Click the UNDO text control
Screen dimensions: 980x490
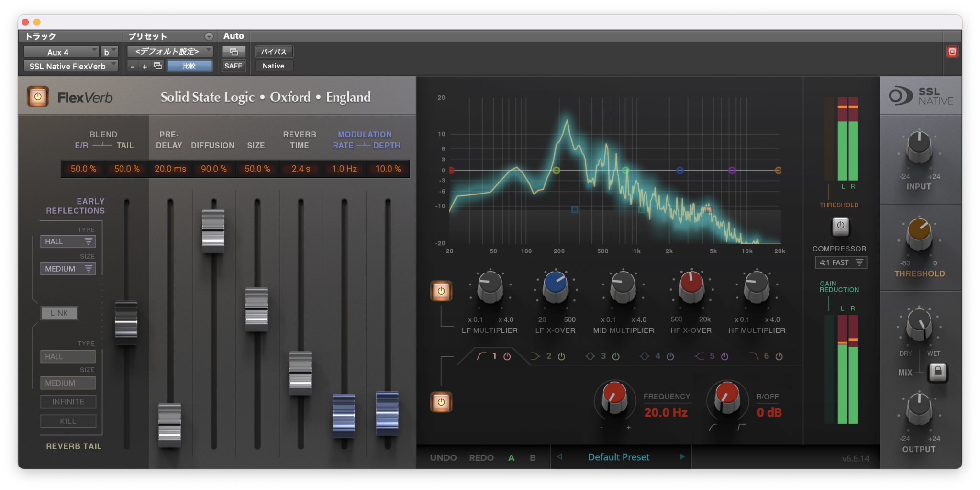[x=443, y=457]
